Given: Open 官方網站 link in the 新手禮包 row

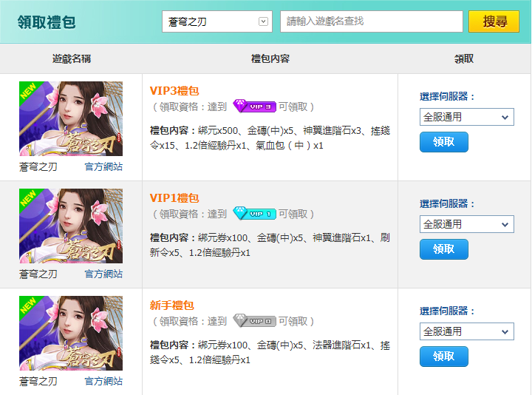Looking at the screenshot, I should 103,382.
